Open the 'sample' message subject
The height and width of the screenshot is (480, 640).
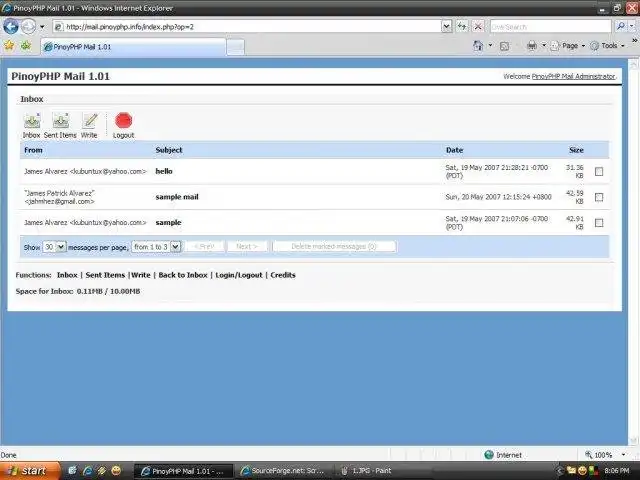(x=168, y=223)
